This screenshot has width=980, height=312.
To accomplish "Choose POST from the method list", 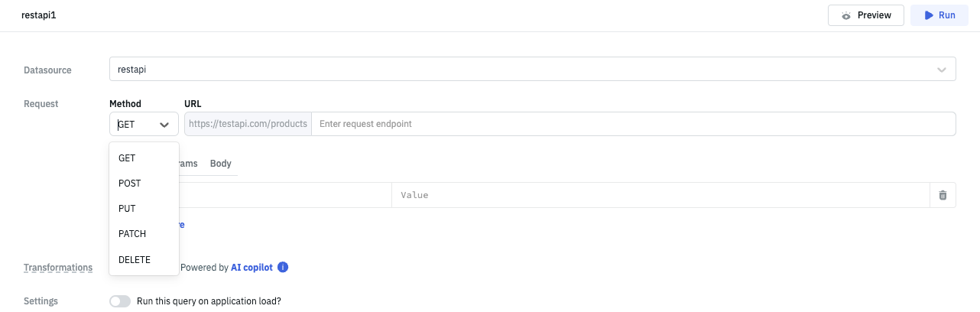I will 130,184.
